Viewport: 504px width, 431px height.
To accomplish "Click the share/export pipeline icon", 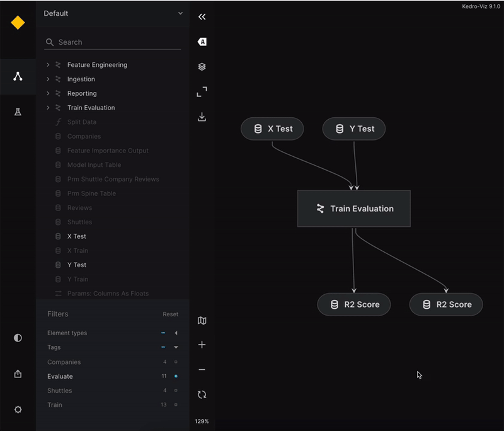I will (x=18, y=374).
